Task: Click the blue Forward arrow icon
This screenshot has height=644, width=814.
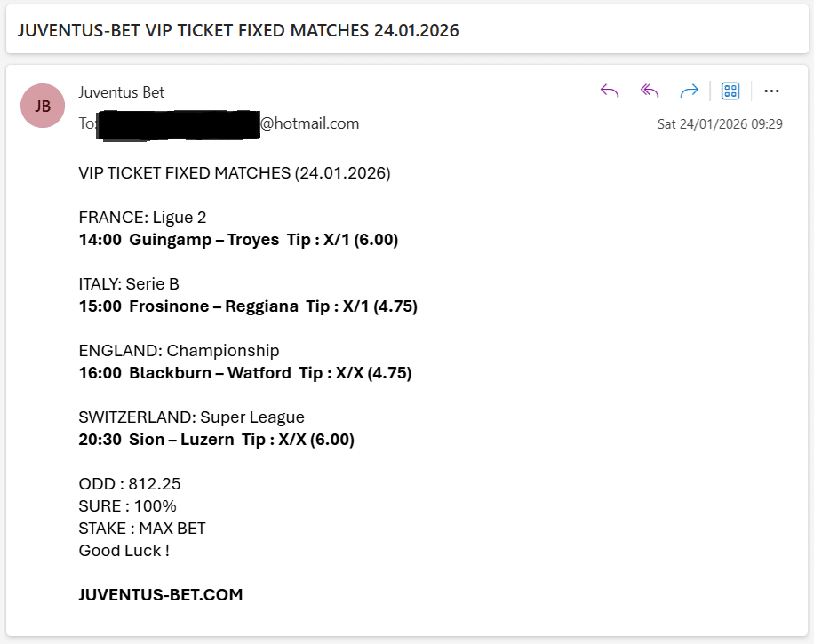Action: click(x=690, y=91)
